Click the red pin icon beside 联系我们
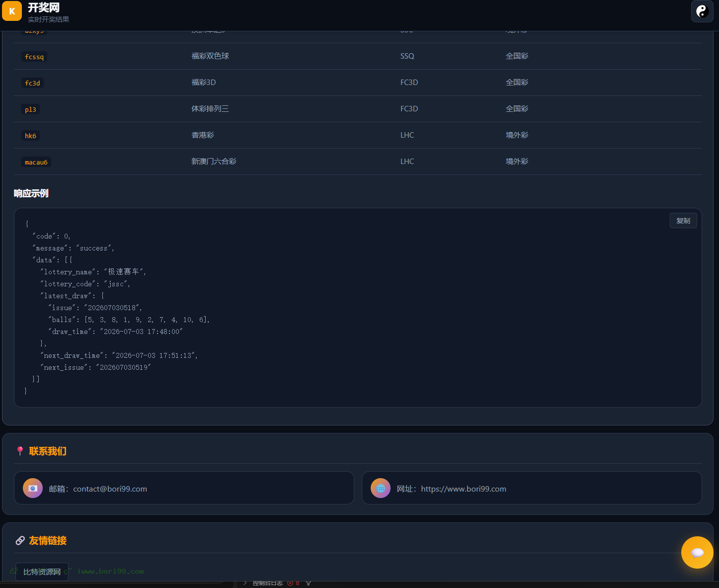Image resolution: width=719 pixels, height=588 pixels. point(20,451)
